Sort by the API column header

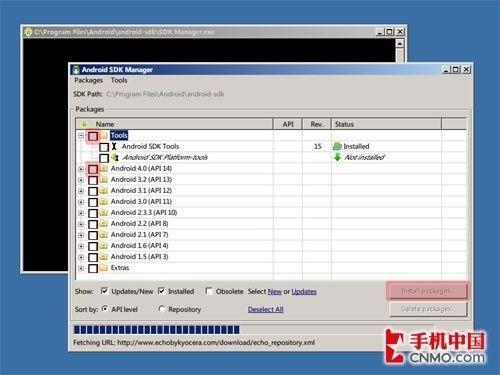[x=288, y=124]
